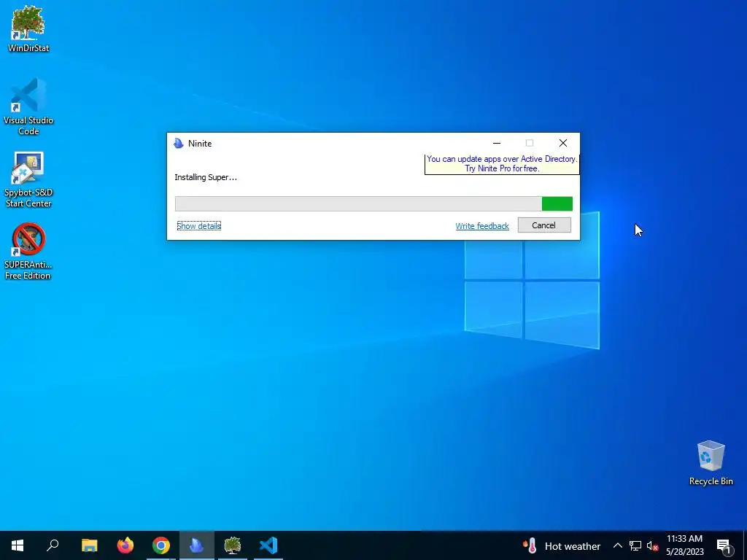Close the Ninite window
Viewport: 747px width, 560px height.
pyautogui.click(x=562, y=143)
